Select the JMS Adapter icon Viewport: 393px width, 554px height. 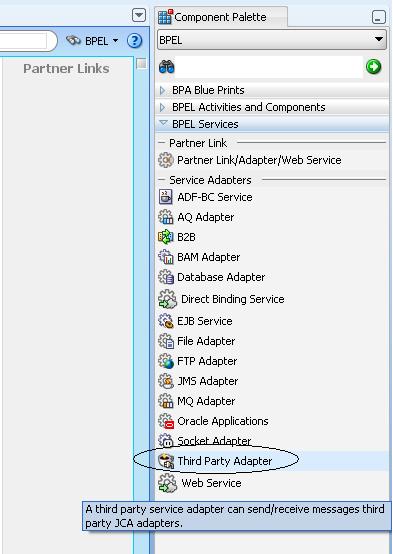(166, 381)
